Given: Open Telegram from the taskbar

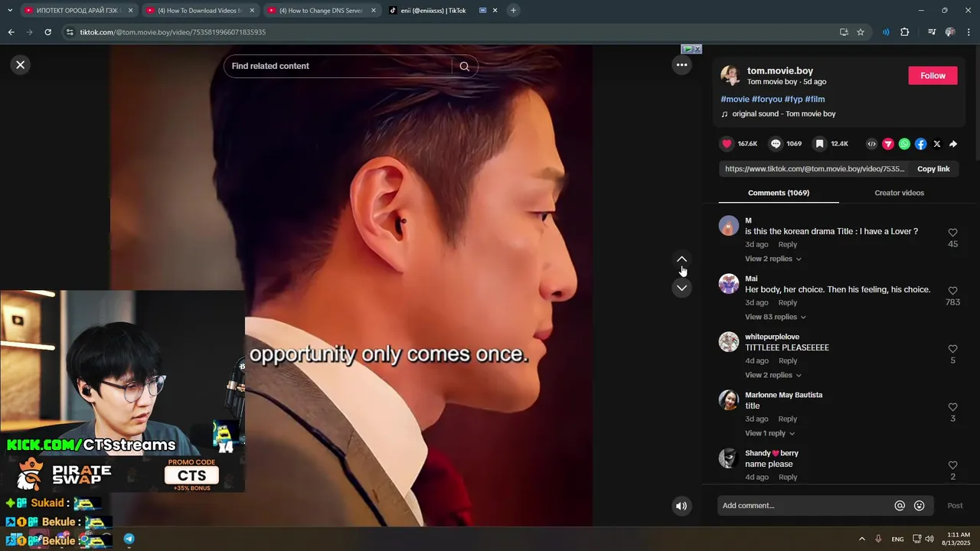Looking at the screenshot, I should click(x=129, y=540).
